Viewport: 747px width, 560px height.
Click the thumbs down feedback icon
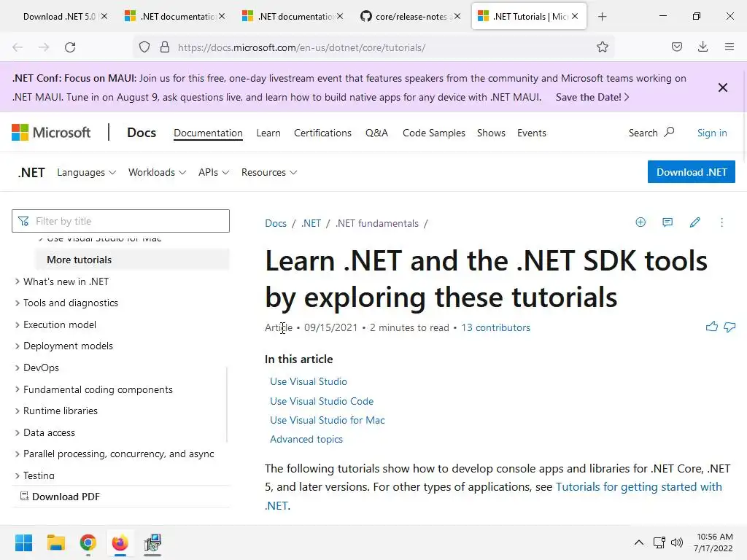[729, 327]
